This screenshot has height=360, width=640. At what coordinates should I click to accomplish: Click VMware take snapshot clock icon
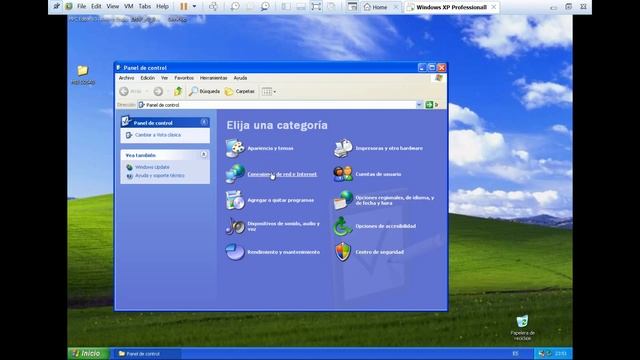pos(235,7)
